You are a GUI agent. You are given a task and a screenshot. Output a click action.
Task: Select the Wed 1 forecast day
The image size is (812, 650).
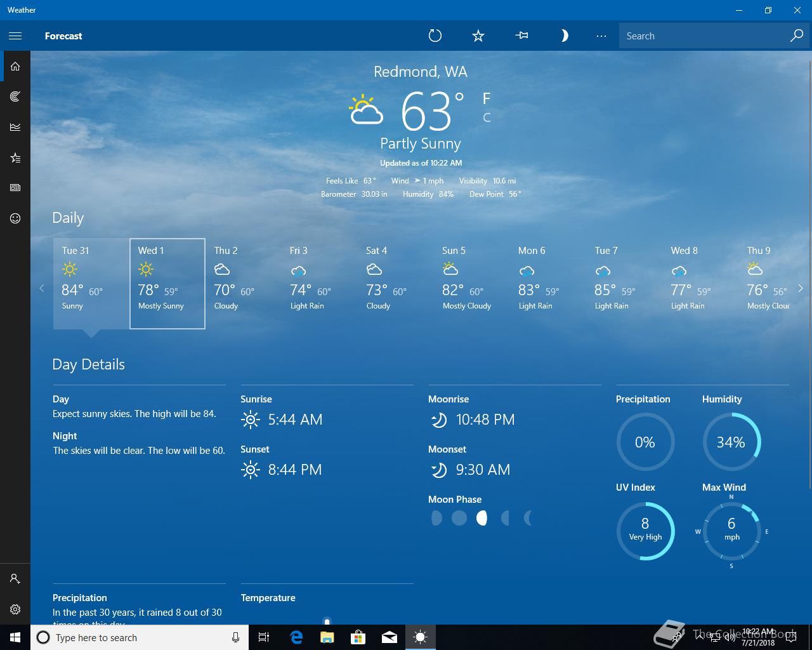[167, 284]
